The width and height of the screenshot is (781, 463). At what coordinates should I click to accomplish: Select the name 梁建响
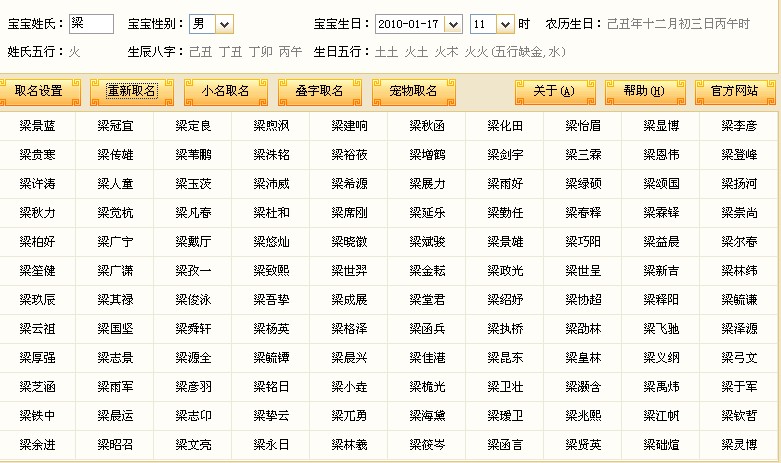click(x=350, y=126)
